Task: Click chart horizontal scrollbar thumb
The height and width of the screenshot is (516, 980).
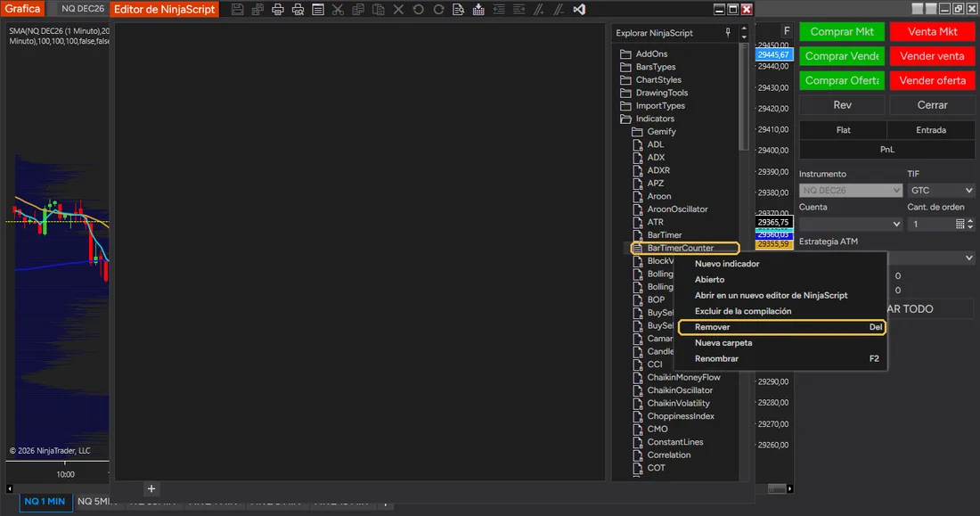Action: (x=777, y=489)
